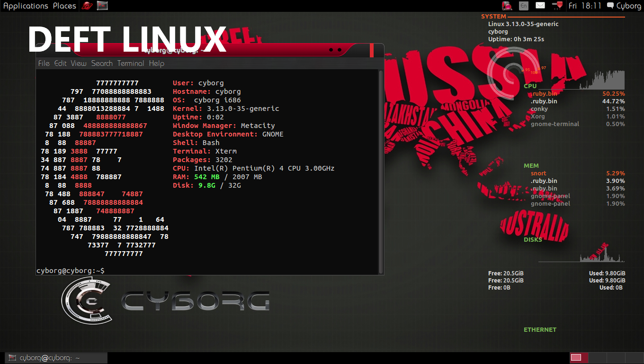Open the network connection indicator

[x=557, y=6]
